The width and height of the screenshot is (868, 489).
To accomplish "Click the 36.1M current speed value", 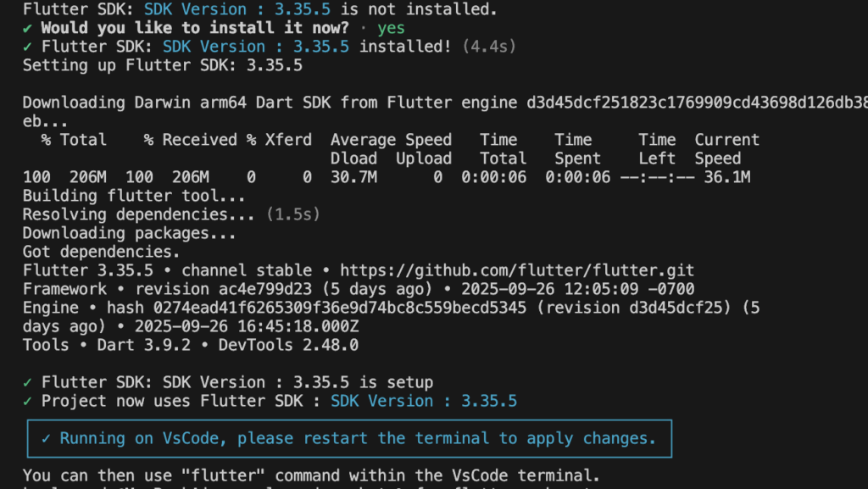I will pos(722,177).
